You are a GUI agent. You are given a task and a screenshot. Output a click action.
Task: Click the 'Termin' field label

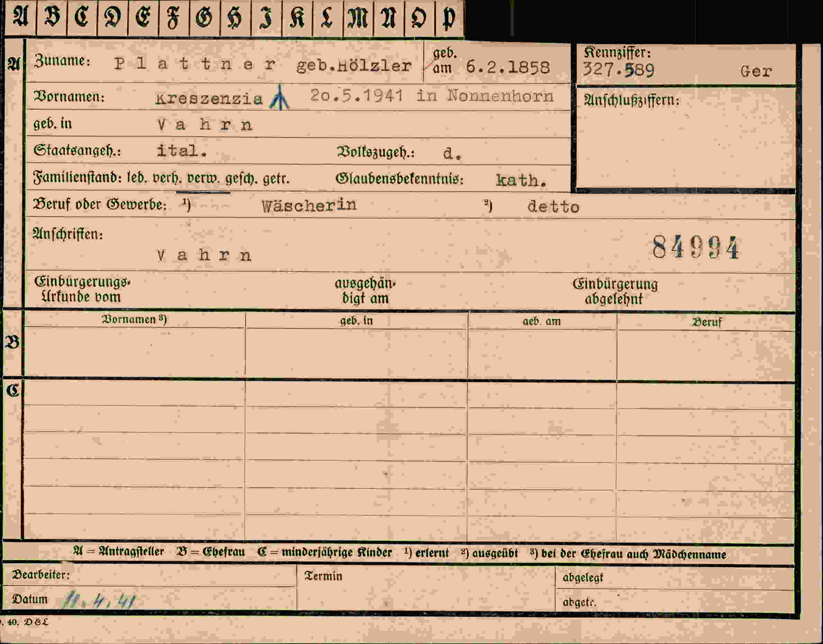323,576
